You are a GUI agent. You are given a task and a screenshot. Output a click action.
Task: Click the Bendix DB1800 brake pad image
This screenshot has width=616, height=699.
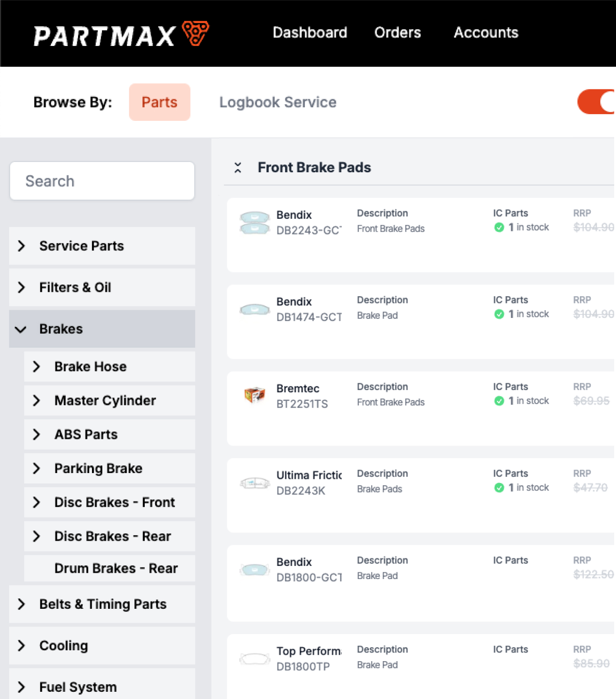[254, 569]
